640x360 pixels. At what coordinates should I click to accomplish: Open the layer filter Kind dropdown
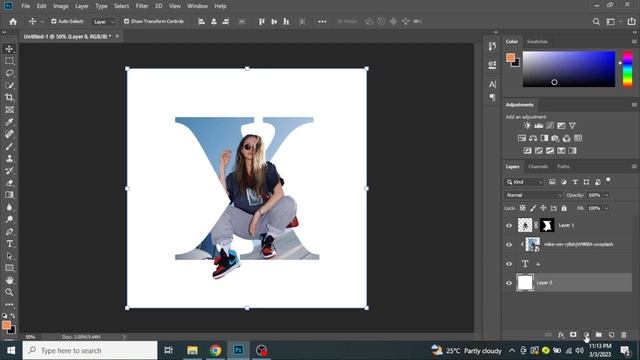pyautogui.click(x=524, y=182)
